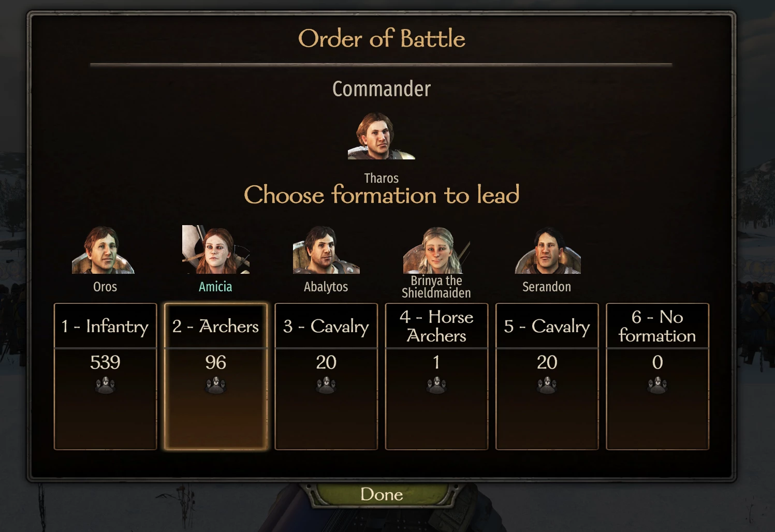This screenshot has width=775, height=532.
Task: Click Abalytos captain portrait
Action: click(326, 250)
